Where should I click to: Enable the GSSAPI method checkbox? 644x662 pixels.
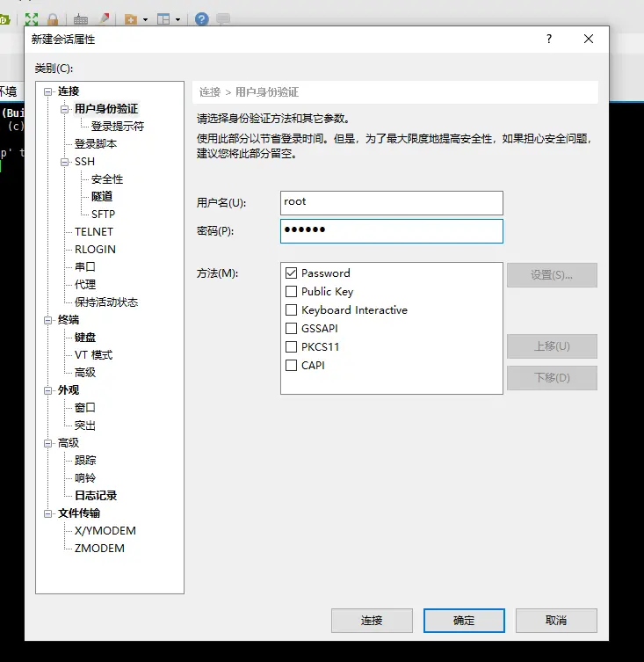[291, 328]
